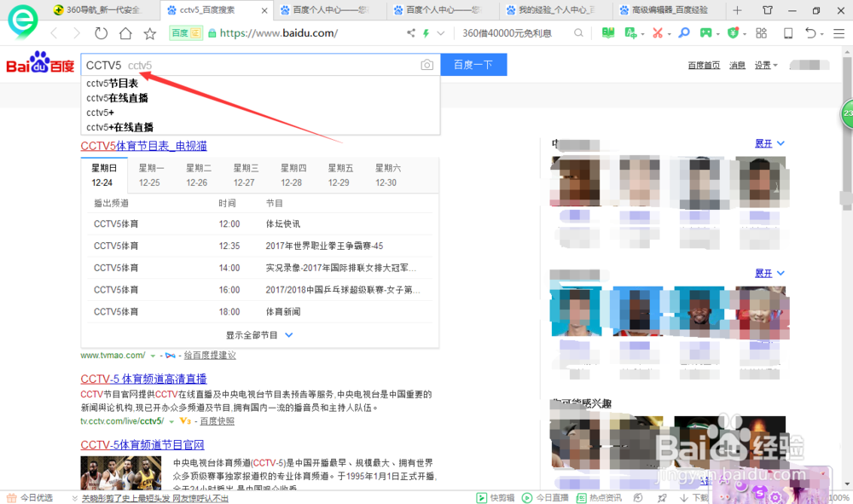Click the 百度一下 search button
Screen dimensions: 853x504
pyautogui.click(x=473, y=65)
